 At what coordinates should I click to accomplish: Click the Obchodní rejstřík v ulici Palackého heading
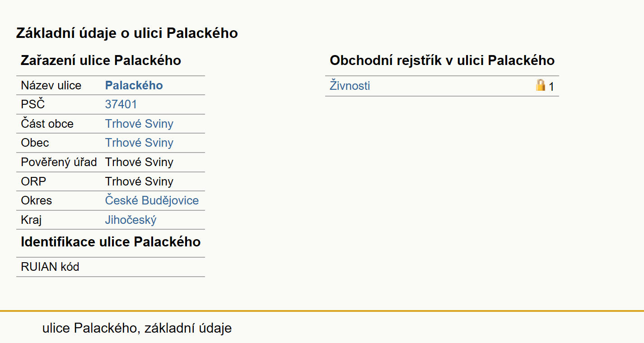click(x=442, y=60)
